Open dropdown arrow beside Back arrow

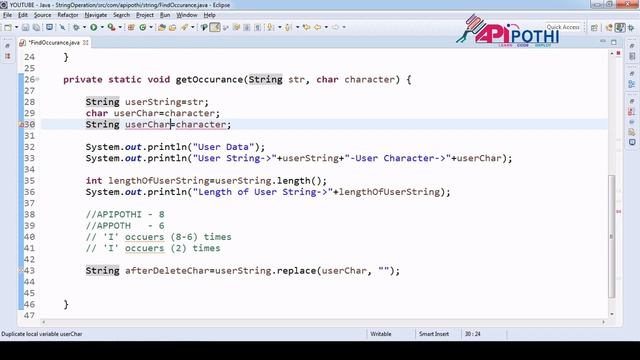tap(326, 27)
